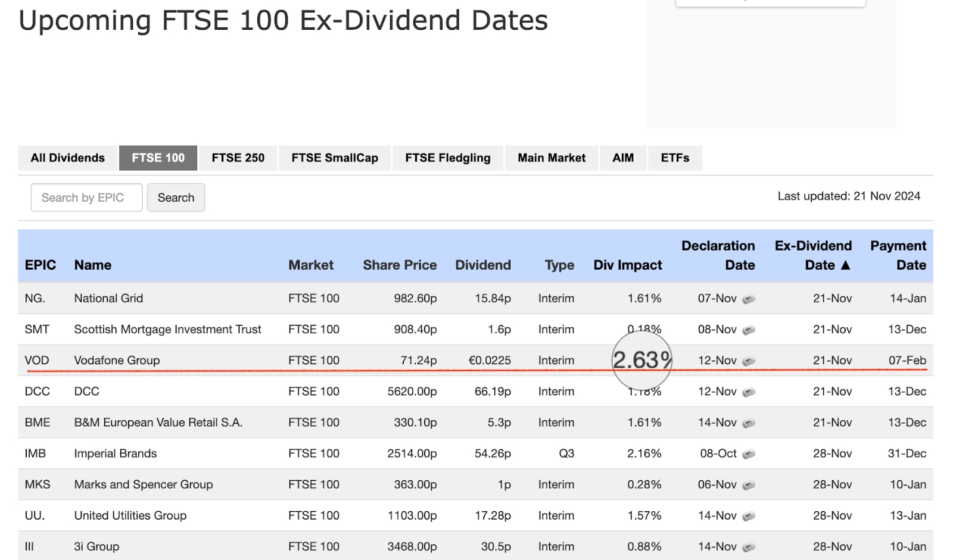Open the FTSE SmallCap tab
The image size is (953, 560).
click(335, 158)
